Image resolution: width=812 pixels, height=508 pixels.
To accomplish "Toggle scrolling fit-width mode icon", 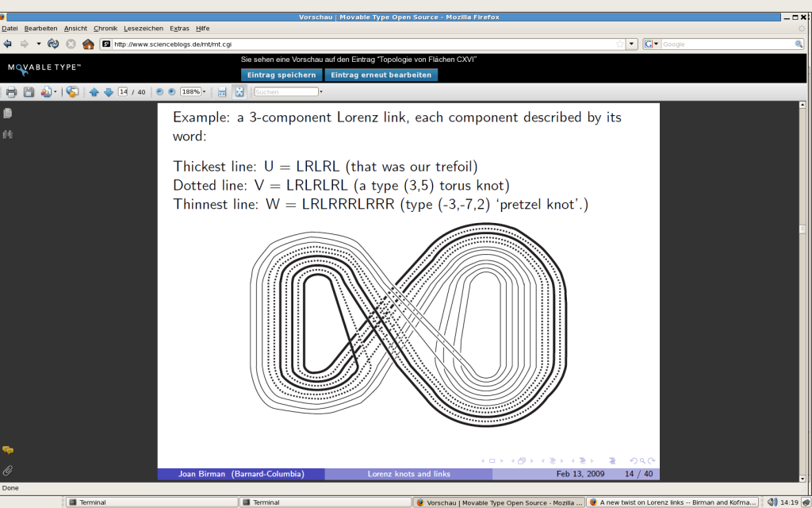I will coord(222,92).
